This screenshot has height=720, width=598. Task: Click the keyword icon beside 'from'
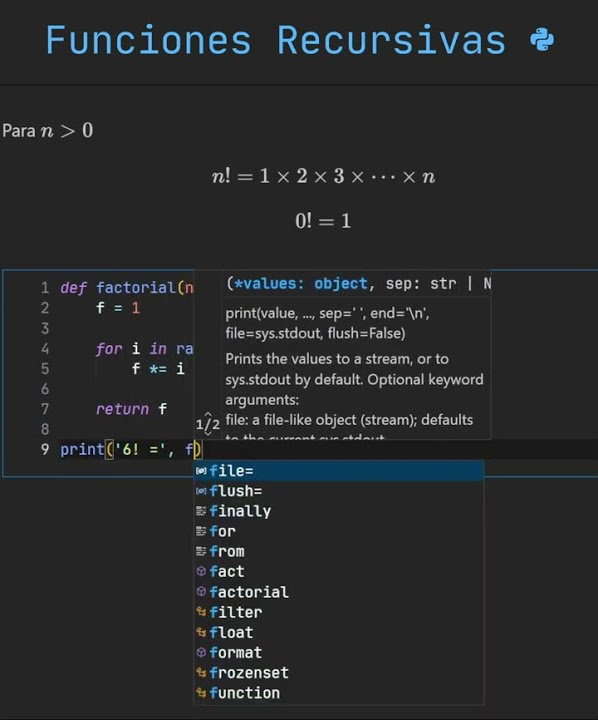tap(201, 551)
